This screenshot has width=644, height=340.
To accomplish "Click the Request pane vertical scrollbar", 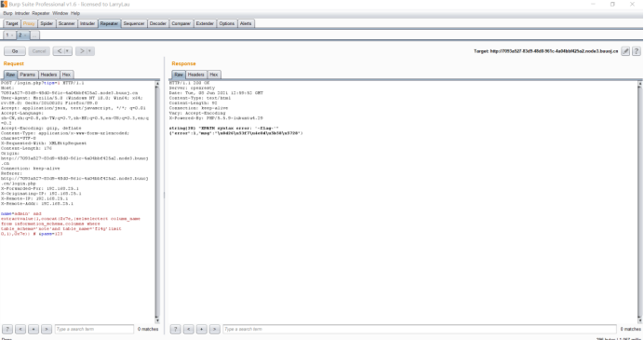I will [157, 201].
